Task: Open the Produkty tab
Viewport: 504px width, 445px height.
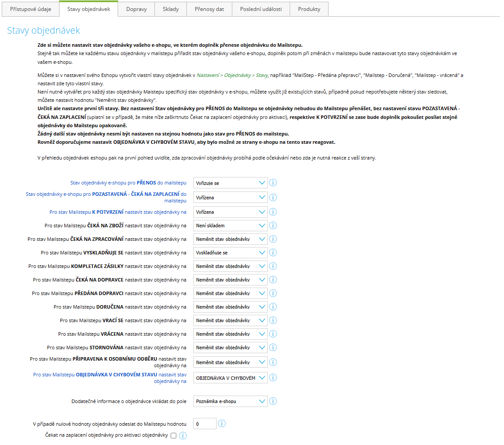Action: [309, 9]
